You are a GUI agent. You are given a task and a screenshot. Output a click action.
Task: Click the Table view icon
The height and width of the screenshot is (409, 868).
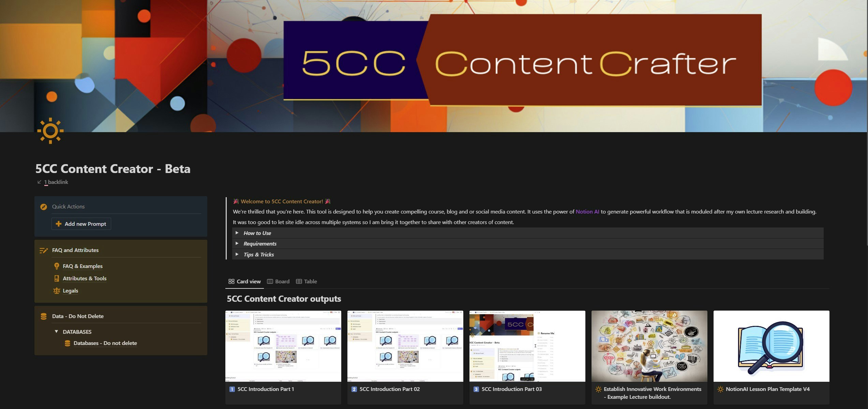point(299,282)
